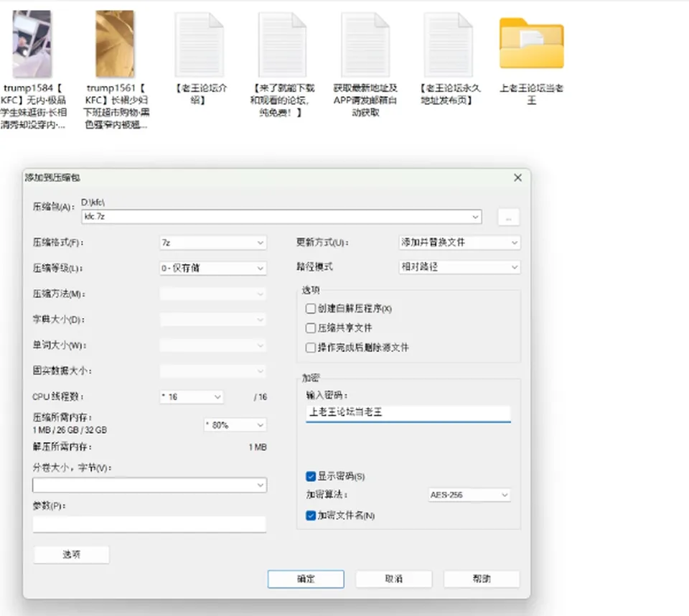Open the 加密算法 AES-256 dropdown
This screenshot has width=689, height=616.
click(469, 495)
